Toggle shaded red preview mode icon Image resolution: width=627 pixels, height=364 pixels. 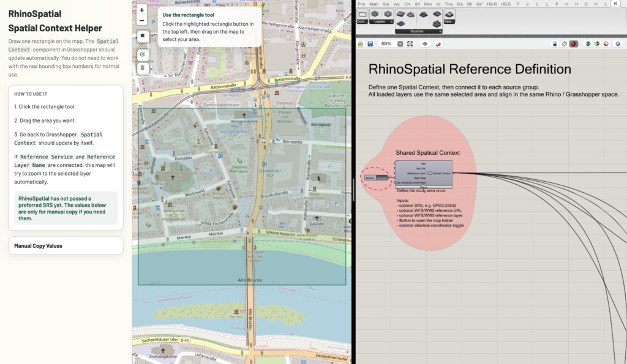point(574,44)
